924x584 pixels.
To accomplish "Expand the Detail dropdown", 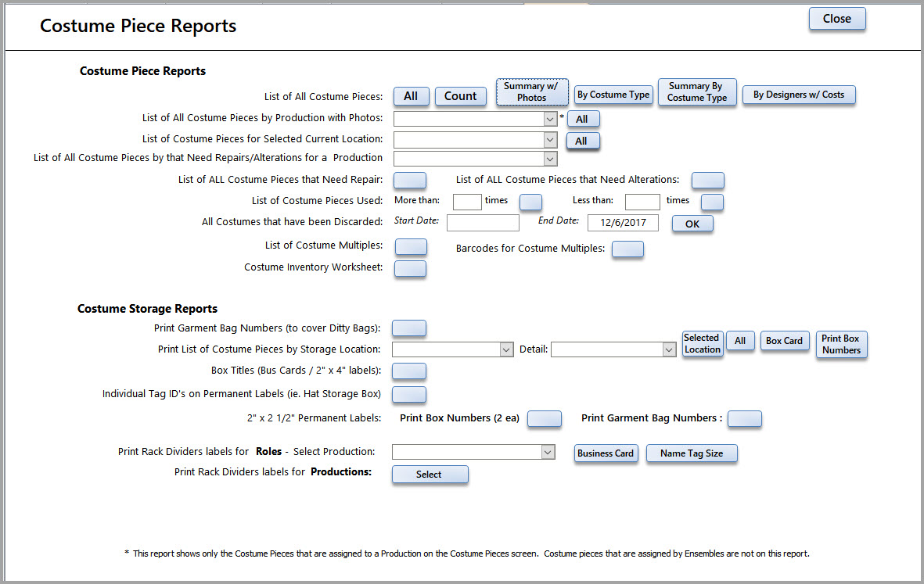I will [668, 349].
